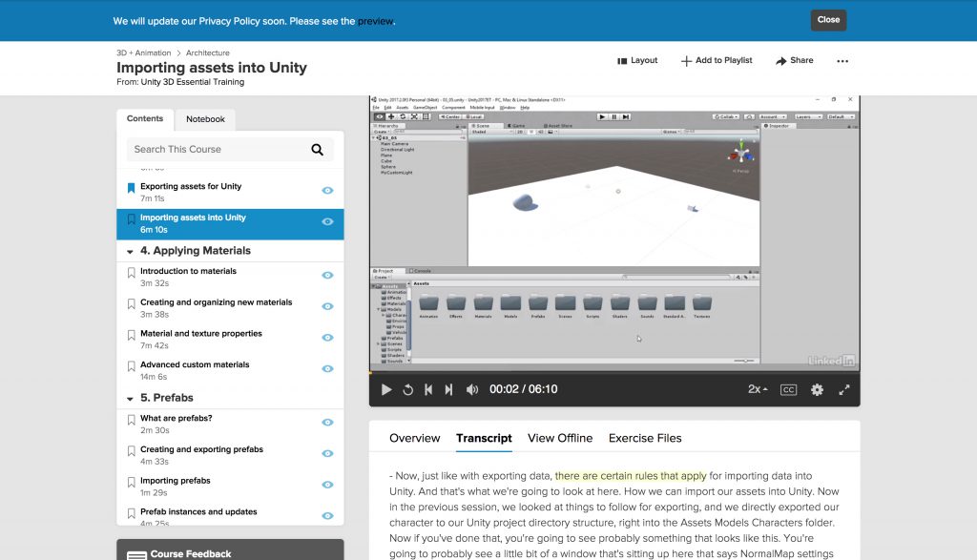Viewport: 977px width, 560px height.
Task: Open the Importing prefabs lesson
Action: [x=176, y=481]
